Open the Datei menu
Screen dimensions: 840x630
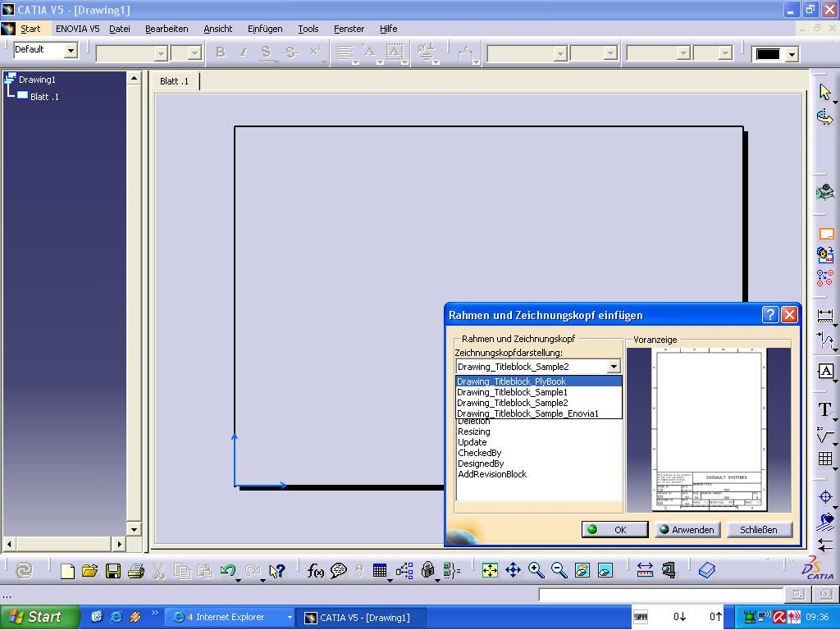120,29
